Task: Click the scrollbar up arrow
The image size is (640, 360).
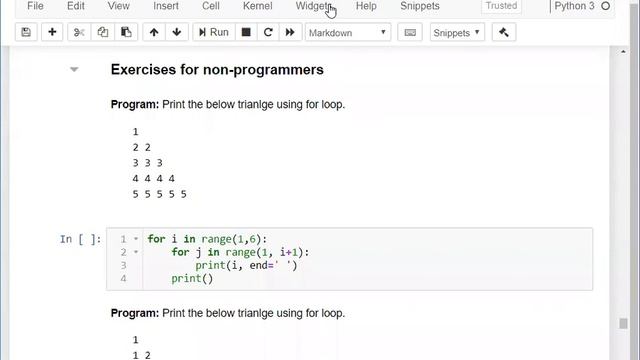Action: (x=623, y=52)
